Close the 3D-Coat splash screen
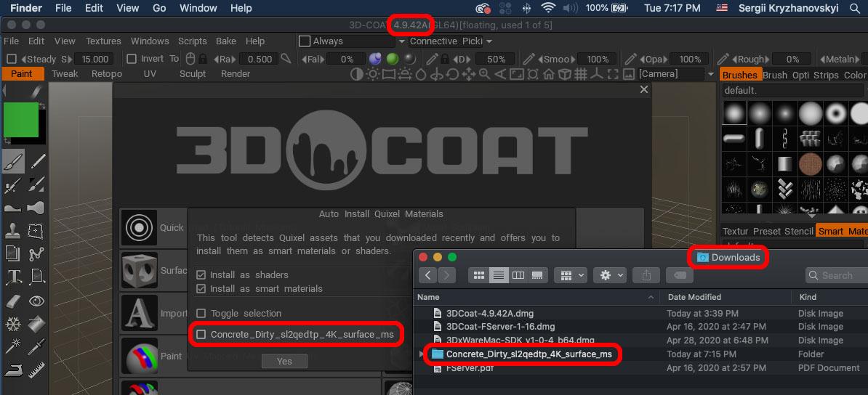Viewport: 868px width, 395px height. pos(644,89)
